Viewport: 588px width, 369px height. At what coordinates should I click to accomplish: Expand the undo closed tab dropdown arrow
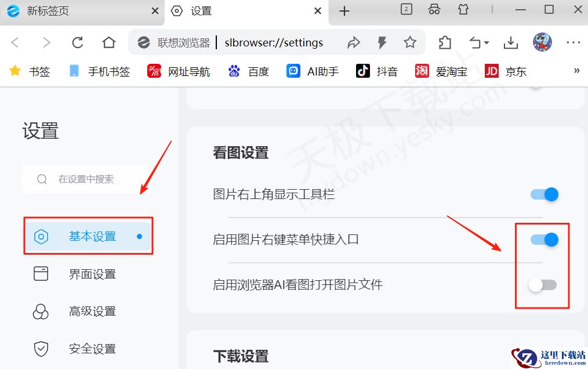pyautogui.click(x=487, y=43)
